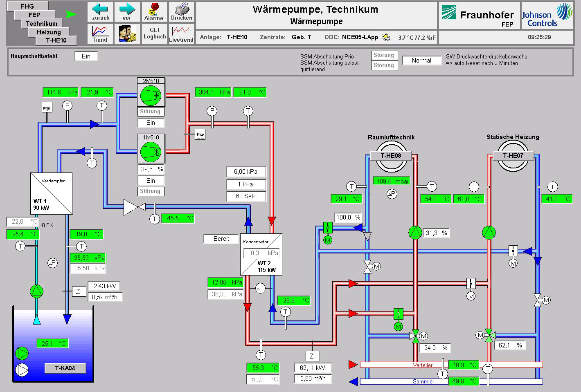Screen dimensions: 581x392
Task: Click the Bereit status field
Action: click(221, 239)
